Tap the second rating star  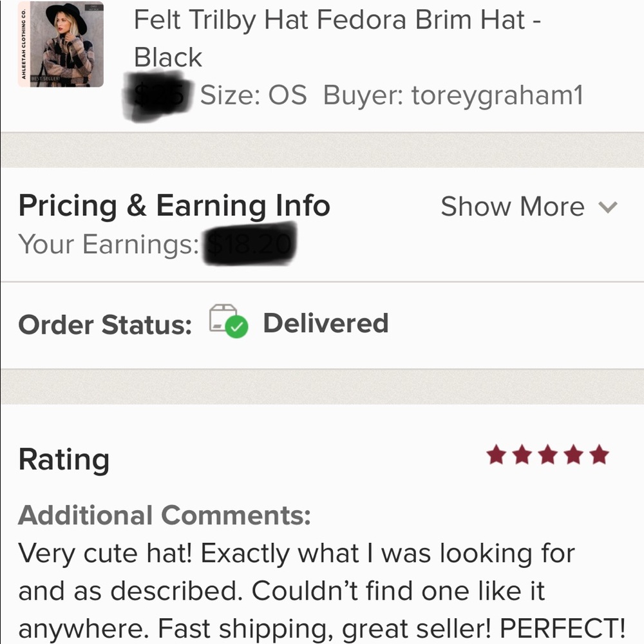click(x=522, y=455)
